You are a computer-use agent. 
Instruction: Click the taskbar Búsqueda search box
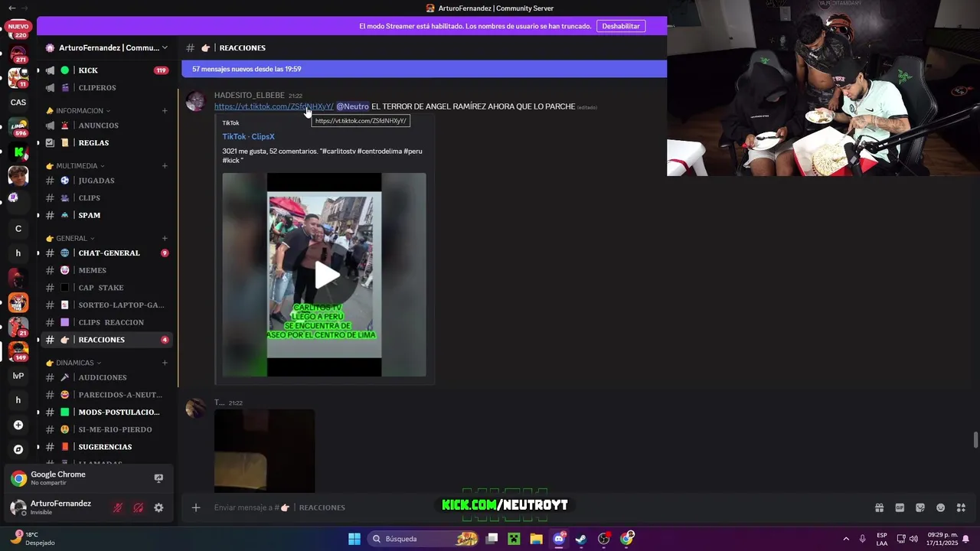click(422, 539)
